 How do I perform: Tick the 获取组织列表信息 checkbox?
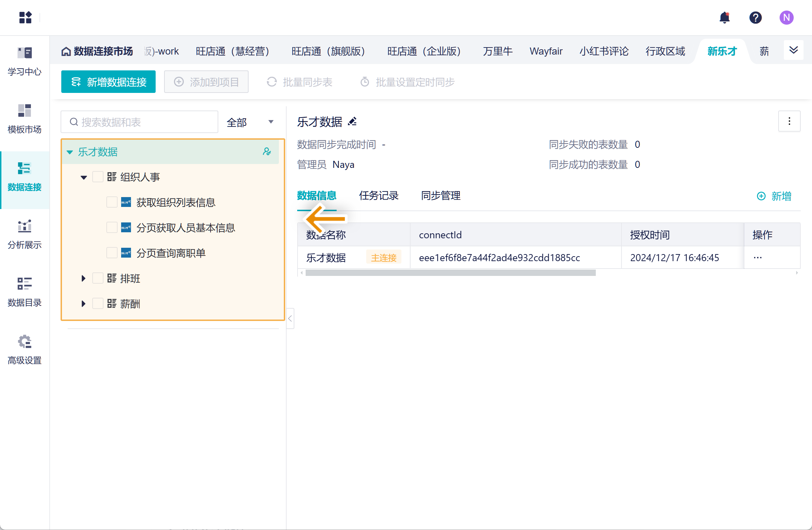coord(112,202)
